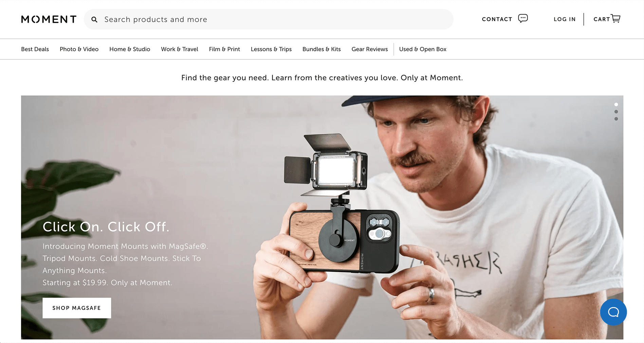Visit the Used & Open Box section
644x343 pixels.
click(423, 49)
